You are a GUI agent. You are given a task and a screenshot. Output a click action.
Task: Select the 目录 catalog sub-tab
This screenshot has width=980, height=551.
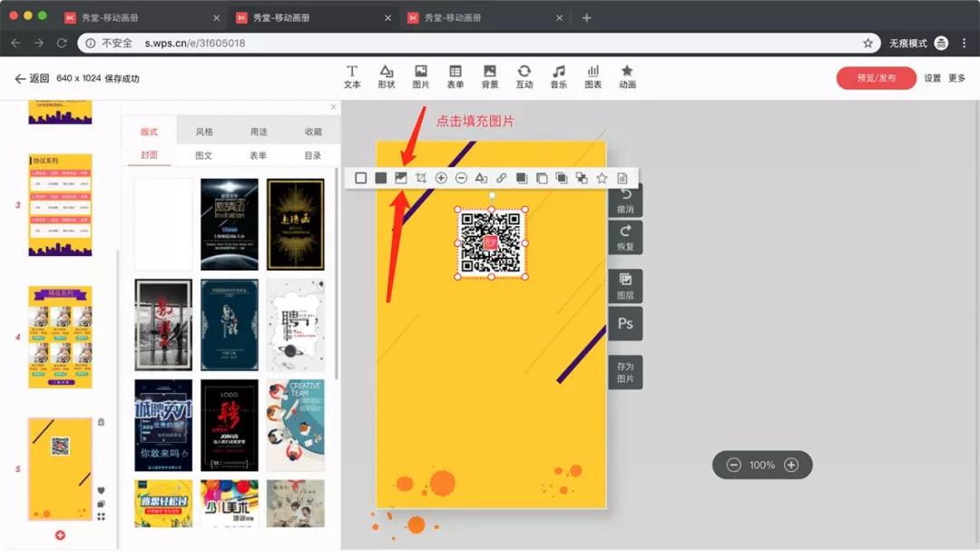pyautogui.click(x=312, y=155)
